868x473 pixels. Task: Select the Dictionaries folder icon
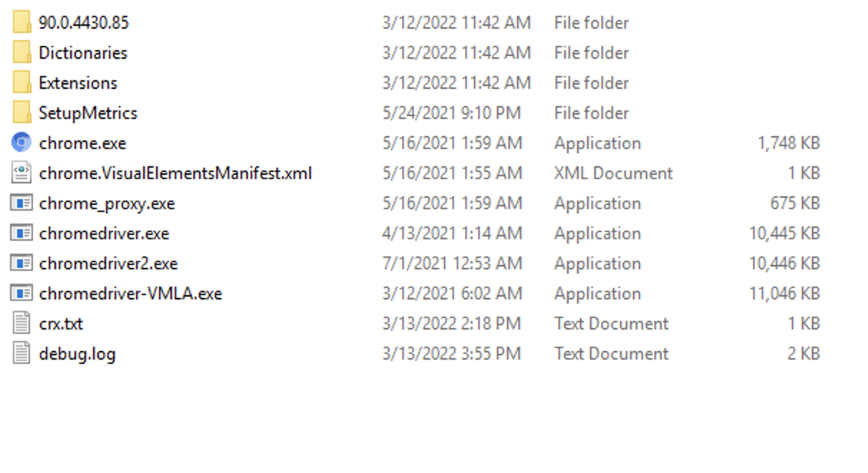[x=21, y=52]
